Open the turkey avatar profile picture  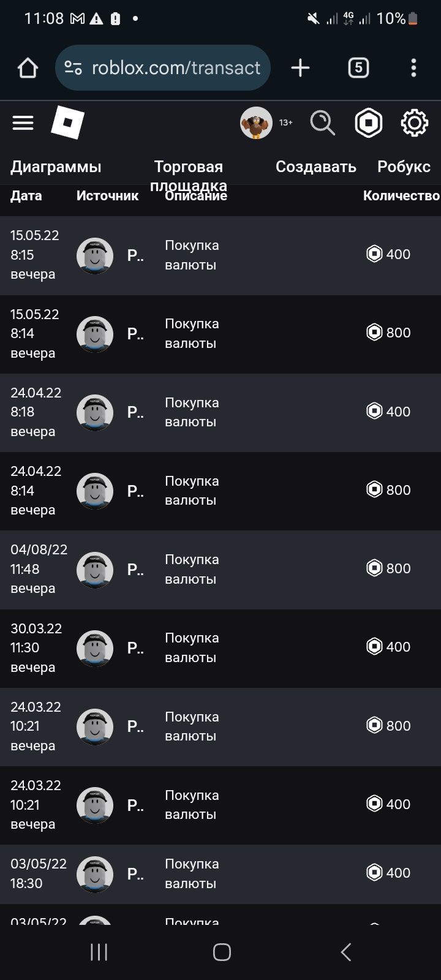tap(256, 123)
